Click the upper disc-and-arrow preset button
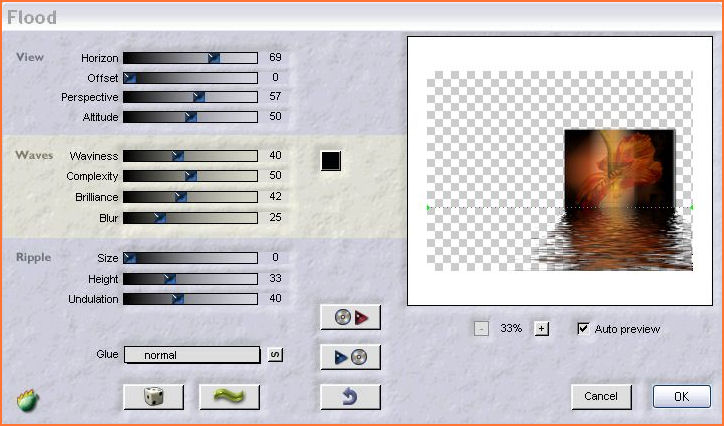 [350, 317]
